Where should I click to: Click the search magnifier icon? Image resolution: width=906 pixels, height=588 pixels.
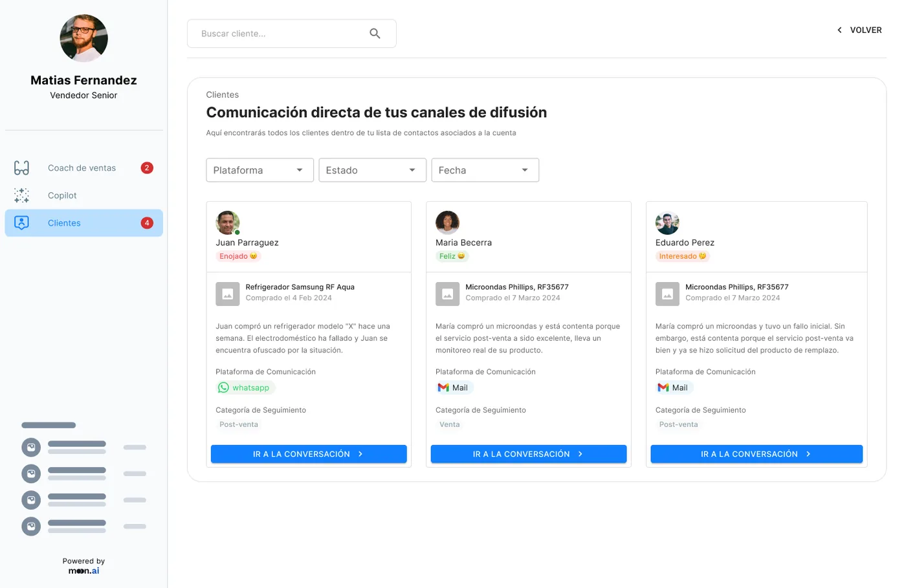(375, 34)
